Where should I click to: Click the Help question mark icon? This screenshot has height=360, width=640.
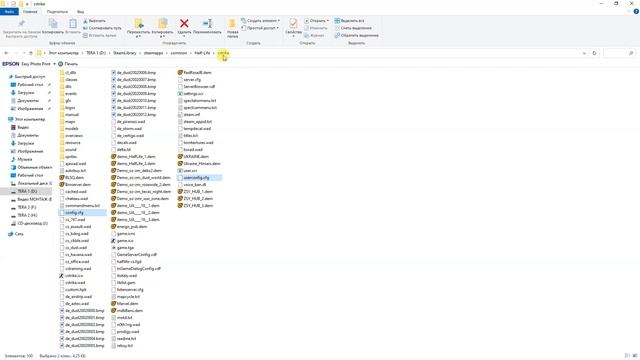tap(636, 11)
